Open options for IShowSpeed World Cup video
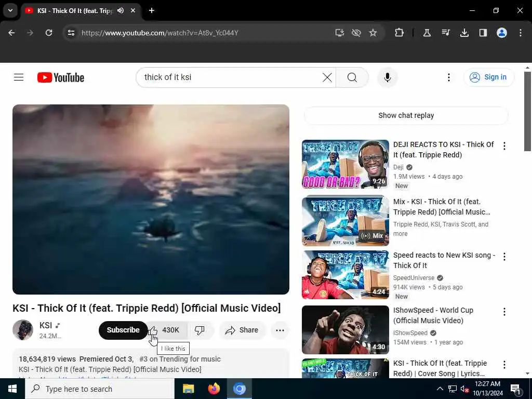Image resolution: width=532 pixels, height=399 pixels. click(504, 312)
